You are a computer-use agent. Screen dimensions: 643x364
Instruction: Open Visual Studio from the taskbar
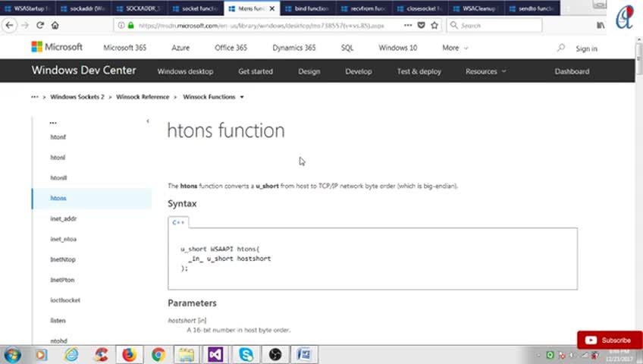click(215, 355)
